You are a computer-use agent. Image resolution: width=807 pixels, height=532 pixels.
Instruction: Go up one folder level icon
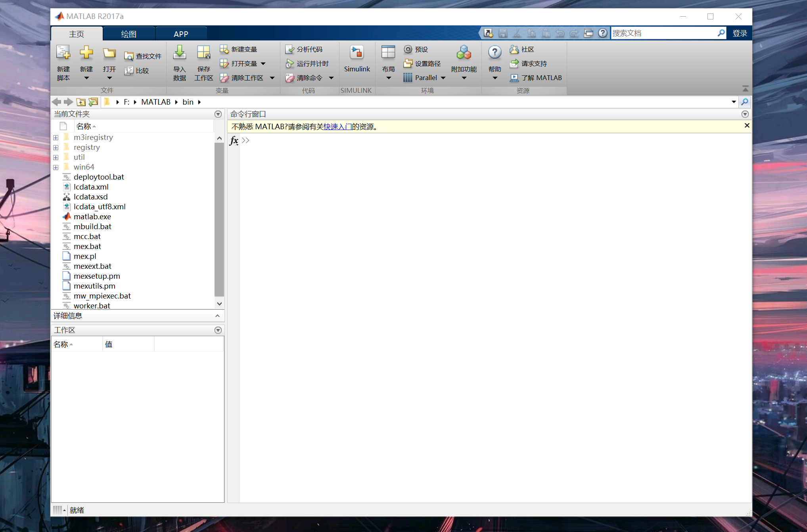pyautogui.click(x=81, y=102)
